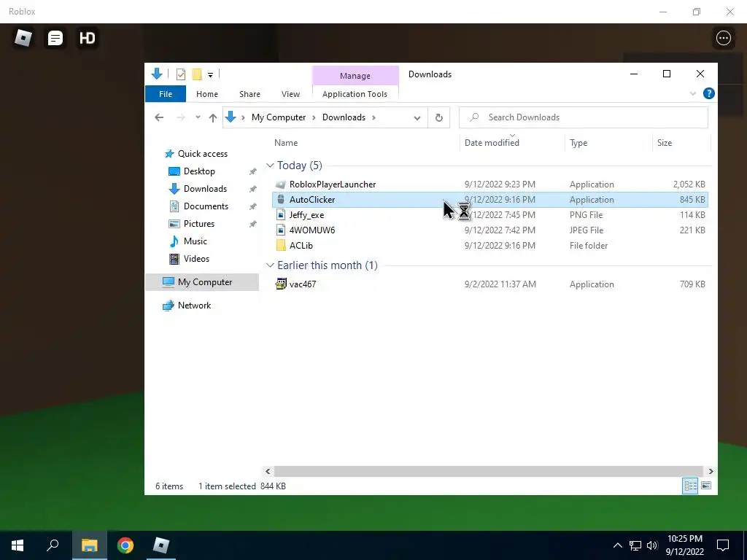Viewport: 747px width, 560px height.
Task: Click File Explorer on the taskbar
Action: pyautogui.click(x=89, y=545)
